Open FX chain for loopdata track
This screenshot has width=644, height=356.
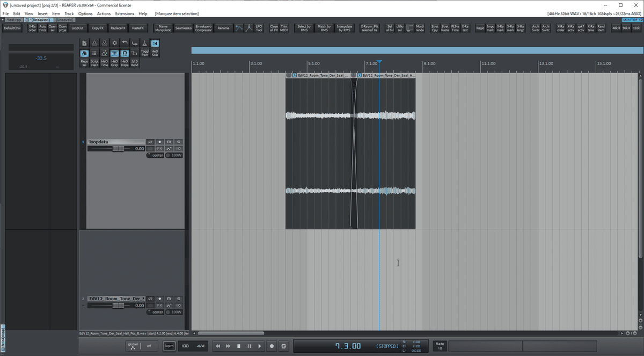159,148
